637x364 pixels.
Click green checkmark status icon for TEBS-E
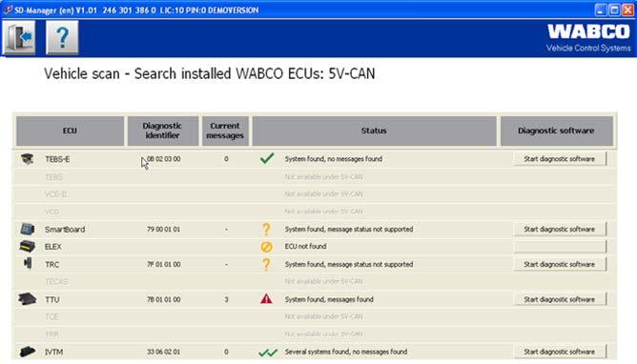[267, 158]
